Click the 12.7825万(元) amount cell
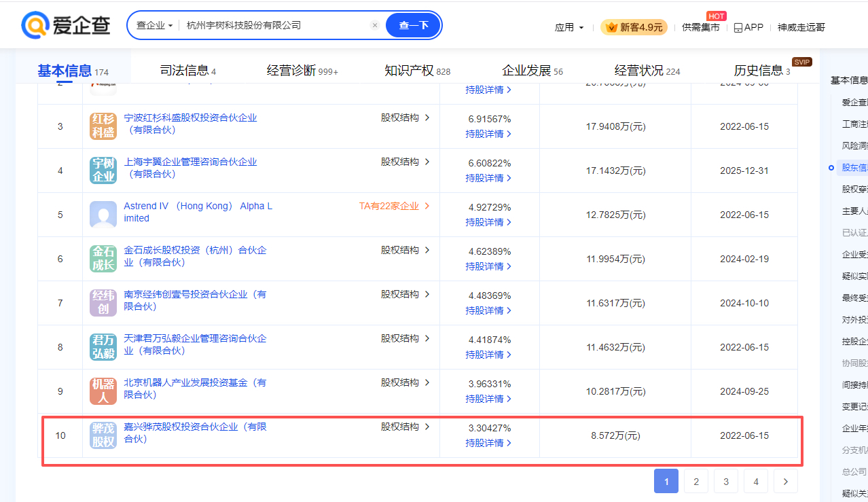Screen dimensions: 868x502 pos(615,215)
